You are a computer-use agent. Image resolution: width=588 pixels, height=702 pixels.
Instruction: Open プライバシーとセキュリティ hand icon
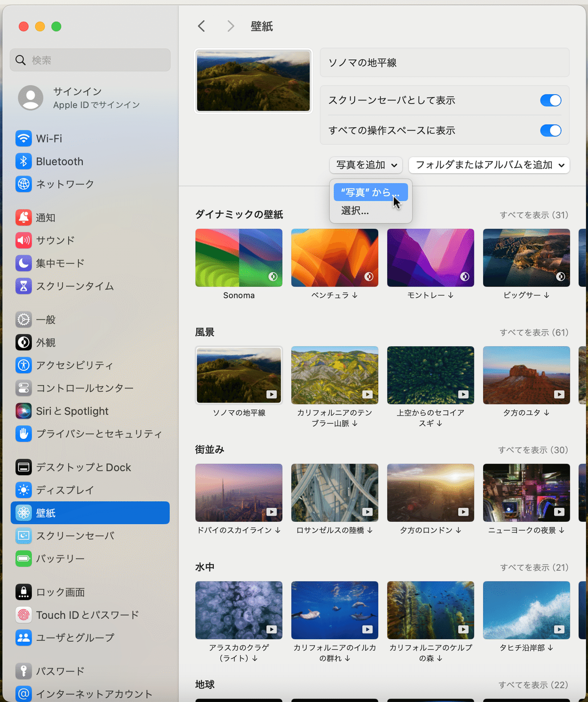[x=24, y=434]
